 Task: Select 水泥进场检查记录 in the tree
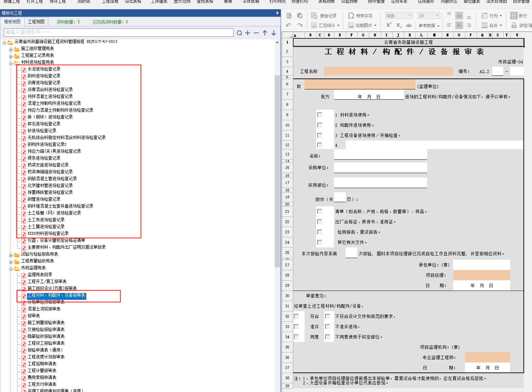pyautogui.click(x=44, y=69)
